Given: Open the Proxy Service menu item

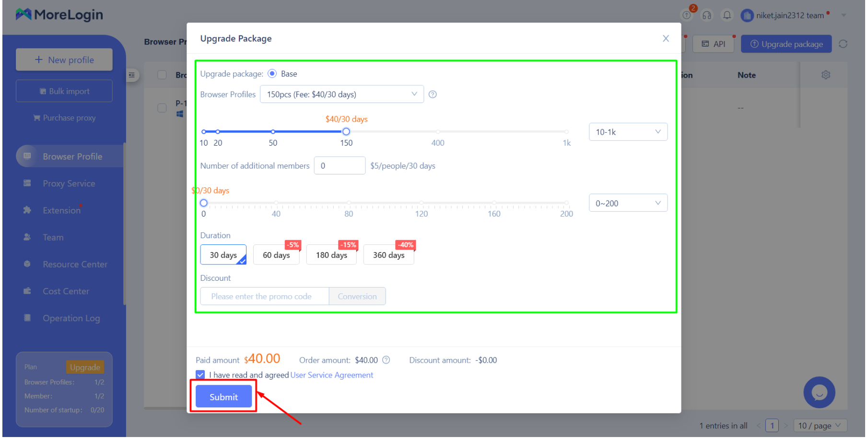Looking at the screenshot, I should click(x=69, y=184).
